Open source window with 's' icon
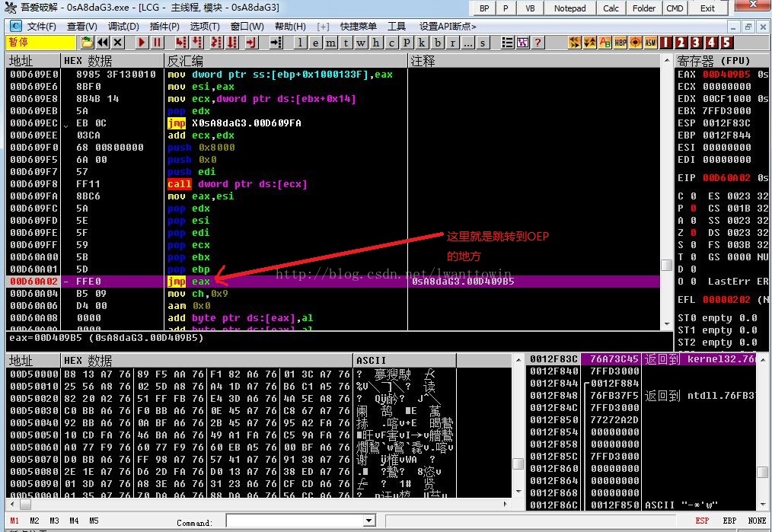 point(483,43)
